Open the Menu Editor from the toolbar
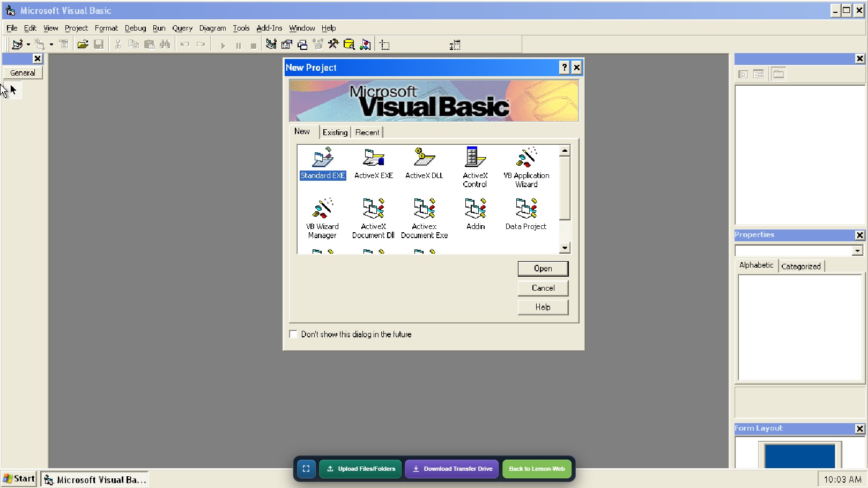868x488 pixels. tap(64, 45)
